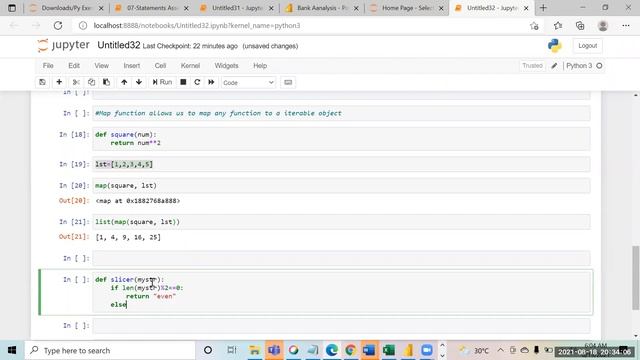Close the Untitled32 browser tab
The image size is (640, 360).
[x=526, y=8]
